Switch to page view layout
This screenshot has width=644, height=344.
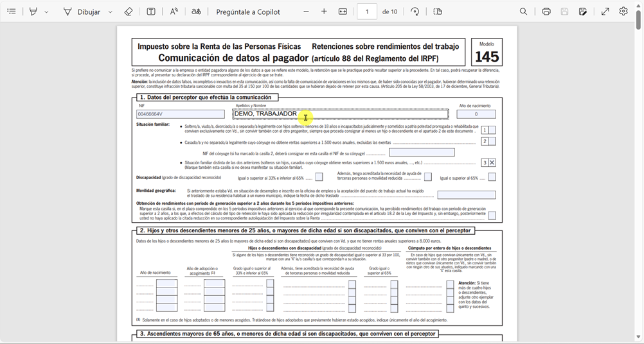pos(438,12)
